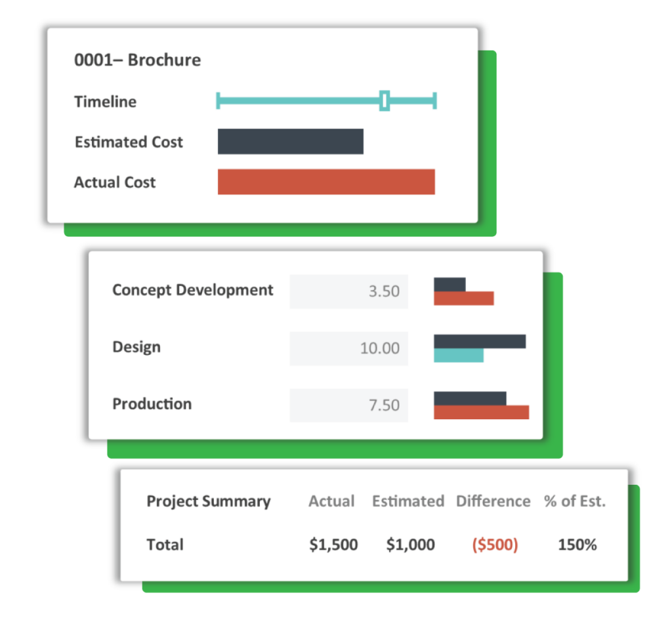The width and height of the screenshot is (672, 618).
Task: Click the Estimated column header
Action: 408,501
